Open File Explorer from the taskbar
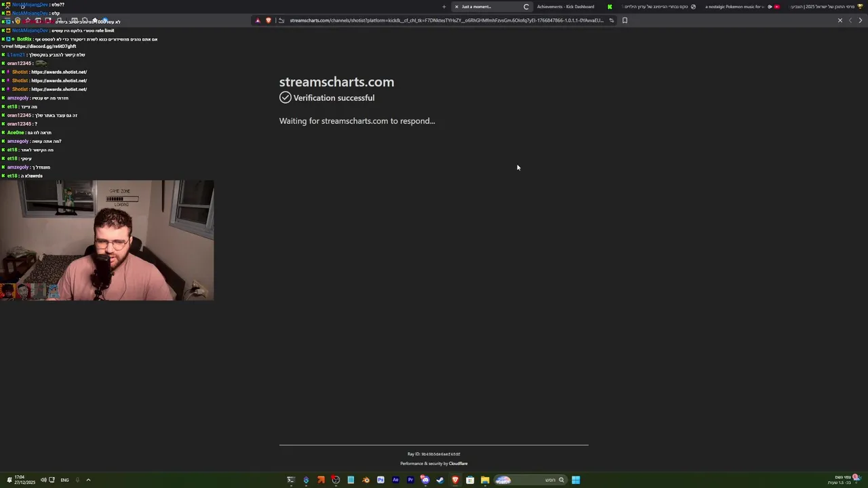This screenshot has width=868, height=488. 485,480
